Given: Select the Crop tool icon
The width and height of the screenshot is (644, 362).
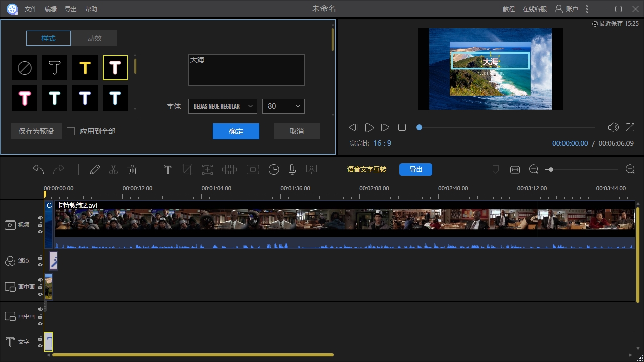Looking at the screenshot, I should 187,170.
